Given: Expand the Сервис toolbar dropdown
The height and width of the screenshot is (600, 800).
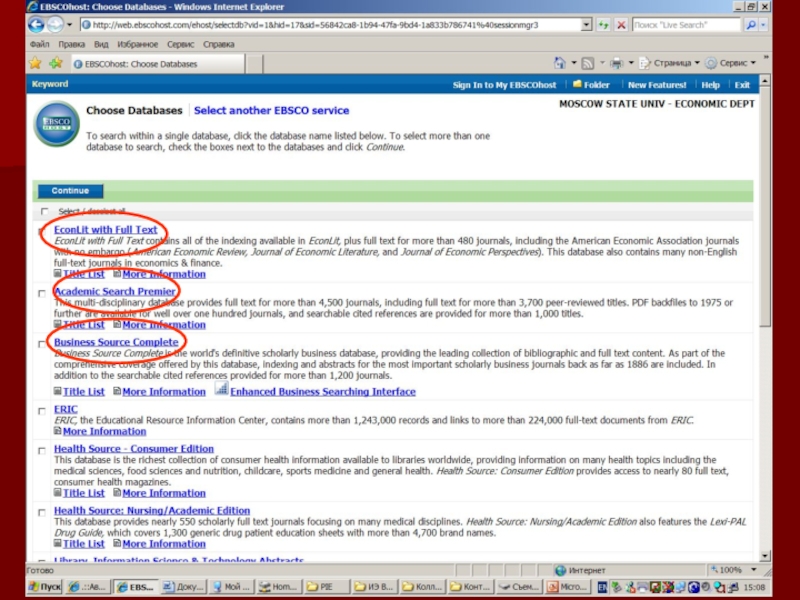Looking at the screenshot, I should 730,63.
